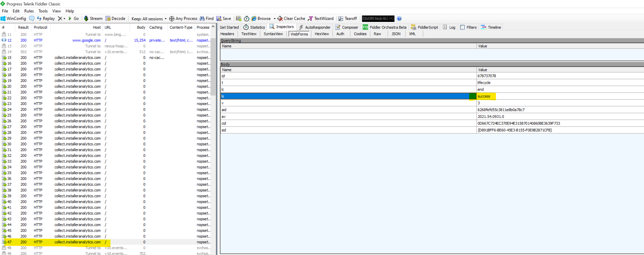Select the Raw inspector tab
This screenshot has height=255, width=644.
(377, 34)
